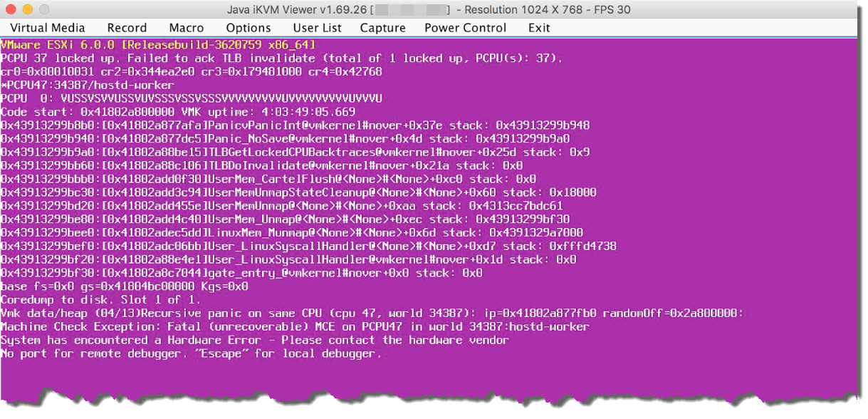Image resolution: width=868 pixels, height=419 pixels.
Task: Open the Power Control menu
Action: pos(466,28)
